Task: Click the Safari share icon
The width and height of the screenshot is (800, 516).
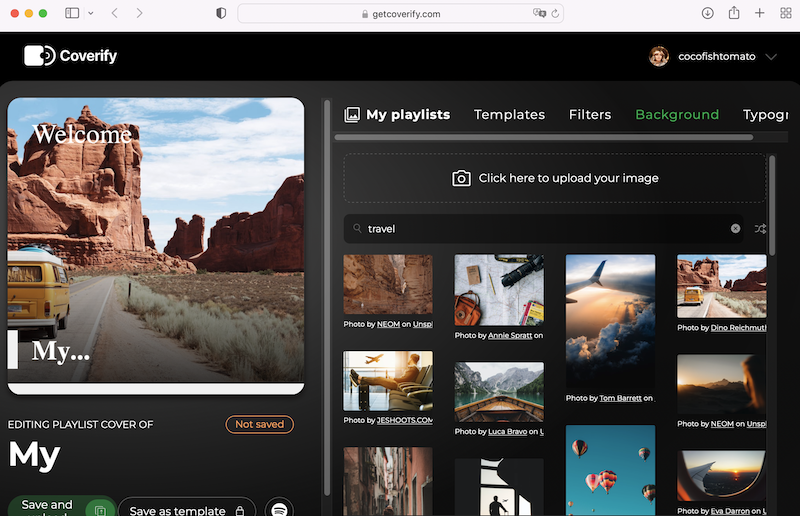Action: [734, 13]
